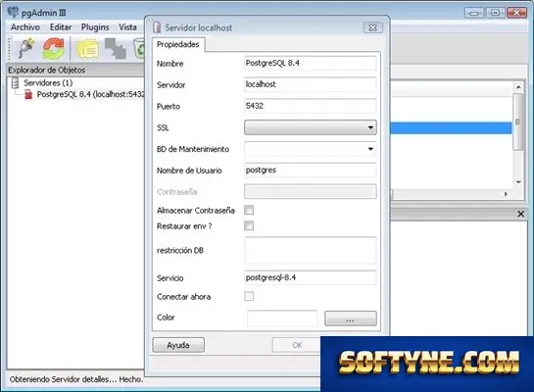534x392 pixels.
Task: Select the PostgreSQL 8.4 server icon in tree
Action: click(x=28, y=94)
